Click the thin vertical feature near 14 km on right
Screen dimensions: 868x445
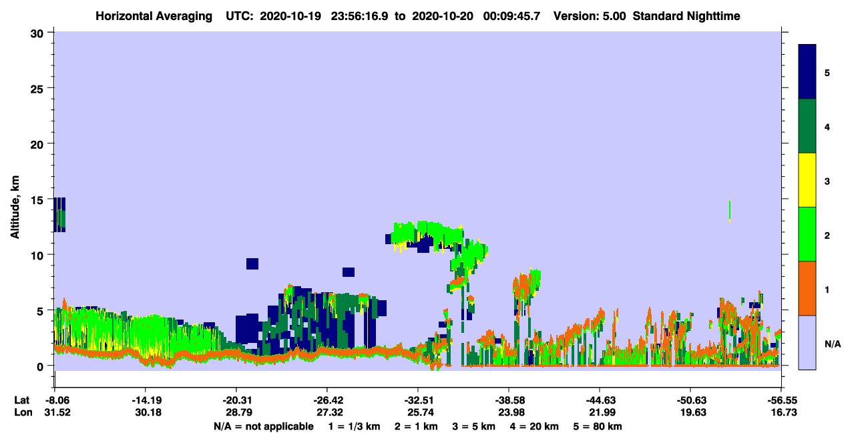tap(730, 210)
